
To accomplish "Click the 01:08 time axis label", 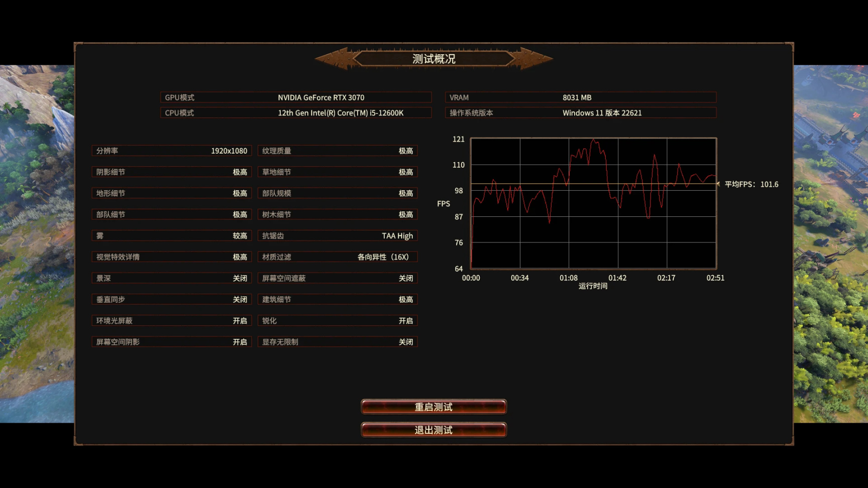I will point(569,278).
